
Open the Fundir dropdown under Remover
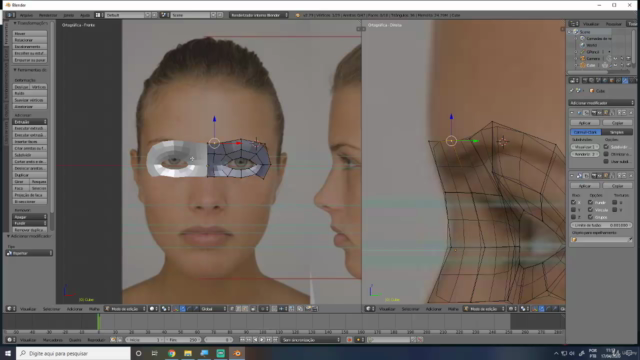point(30,223)
